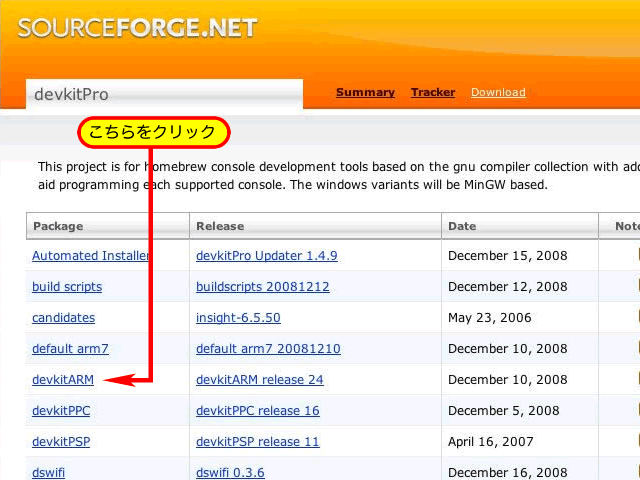Open devkitARM release 24 link
The width and height of the screenshot is (640, 480).
260,380
